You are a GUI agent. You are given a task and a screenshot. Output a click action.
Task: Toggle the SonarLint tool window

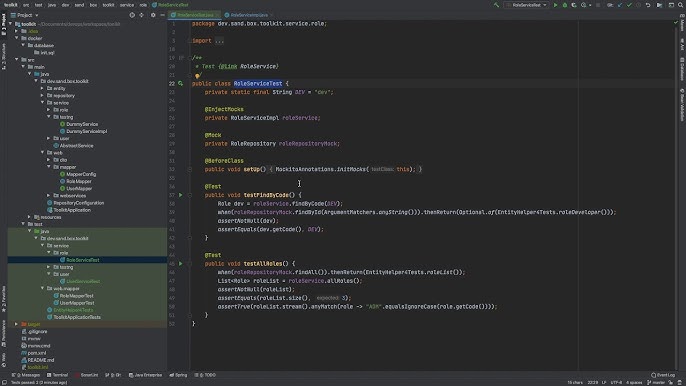(87, 375)
